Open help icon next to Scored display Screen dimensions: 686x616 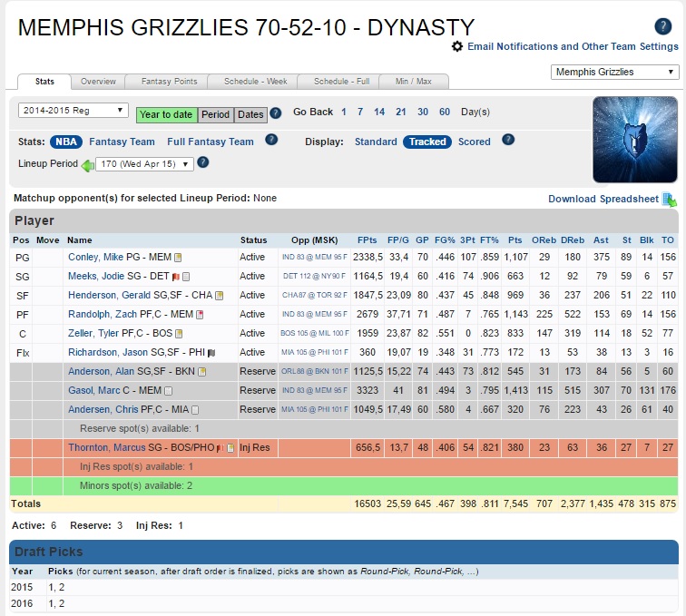[x=508, y=140]
